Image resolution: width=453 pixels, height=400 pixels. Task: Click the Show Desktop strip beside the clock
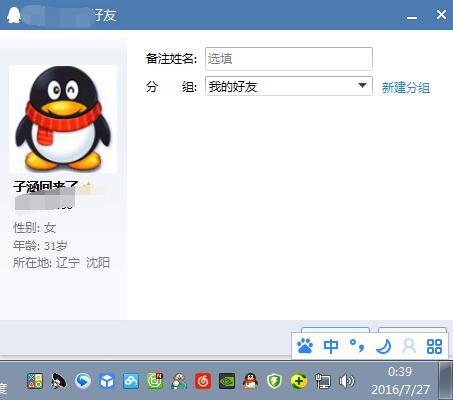[445, 380]
